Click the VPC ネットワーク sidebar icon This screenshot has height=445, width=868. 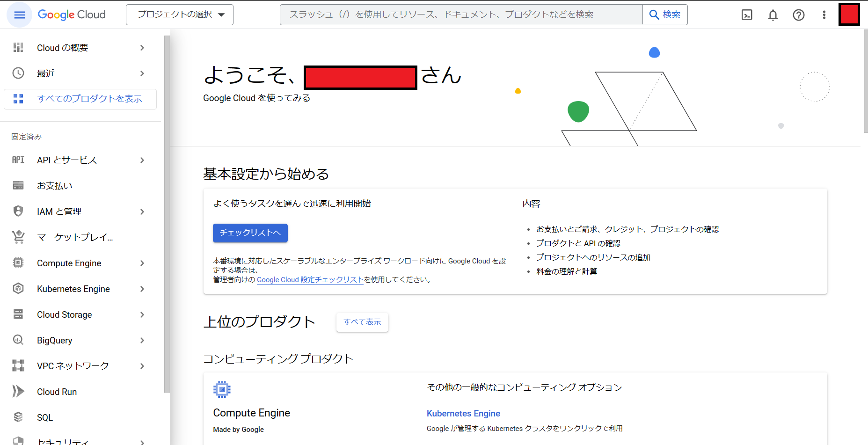(x=18, y=366)
